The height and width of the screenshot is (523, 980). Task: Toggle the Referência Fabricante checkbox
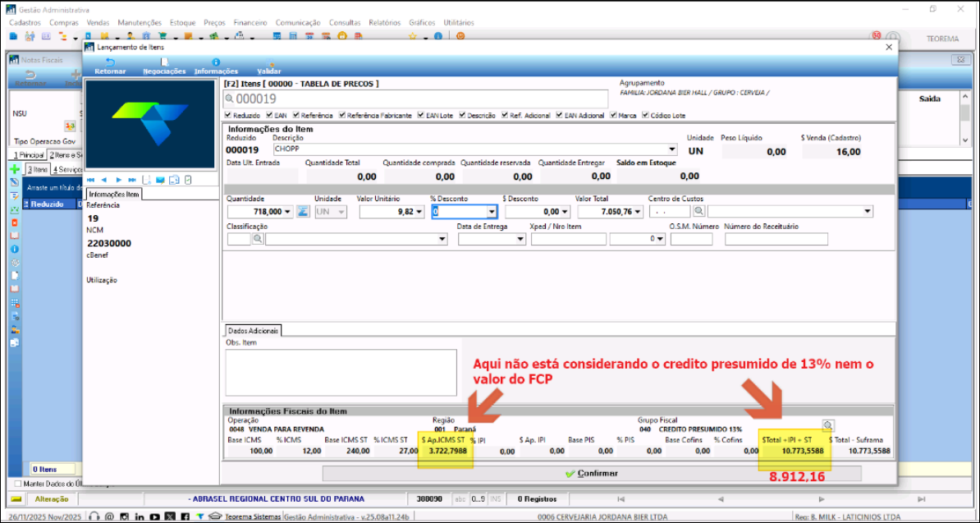(x=342, y=116)
